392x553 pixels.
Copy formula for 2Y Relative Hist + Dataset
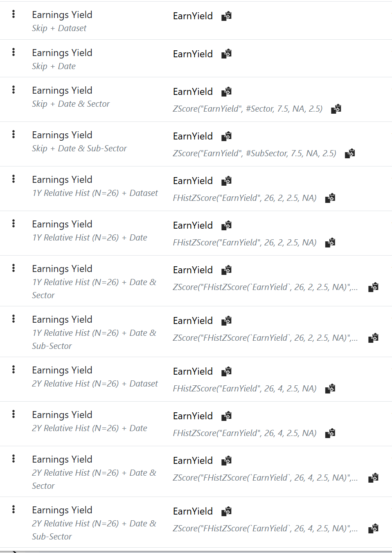coord(330,389)
